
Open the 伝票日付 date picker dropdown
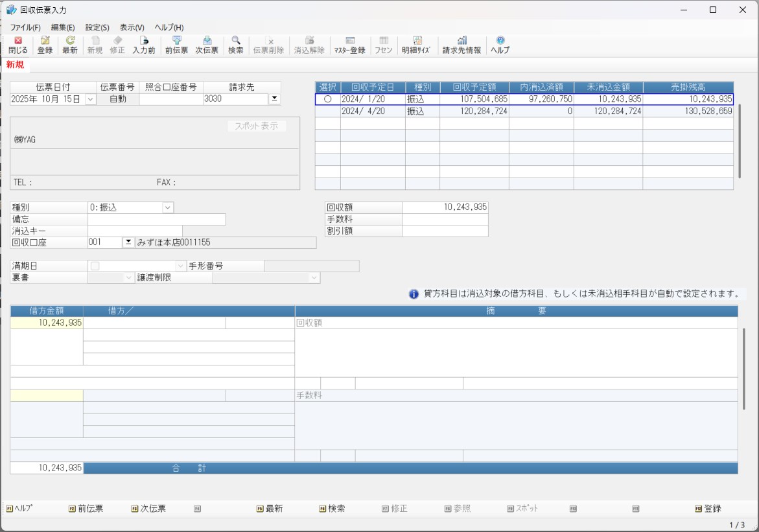[x=90, y=99]
